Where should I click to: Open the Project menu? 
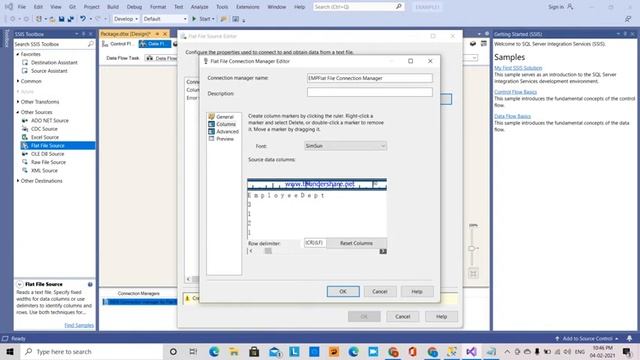(x=91, y=7)
